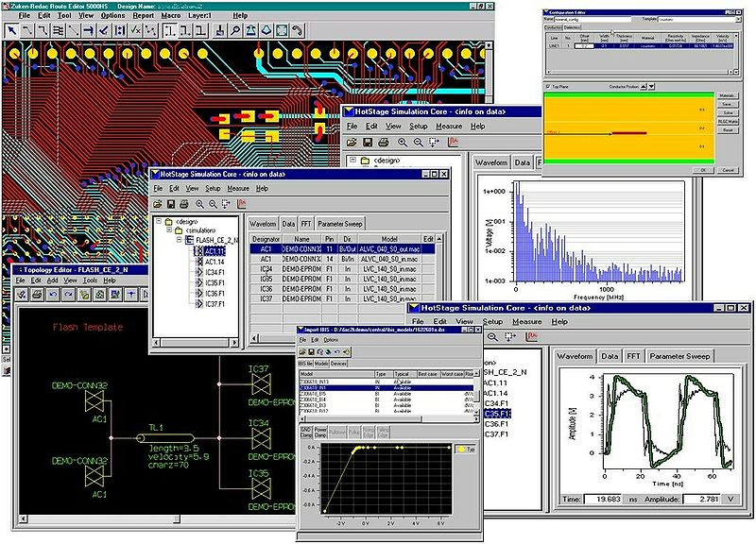
Task: Toggle the Top Plane checkbox
Action: (549, 87)
